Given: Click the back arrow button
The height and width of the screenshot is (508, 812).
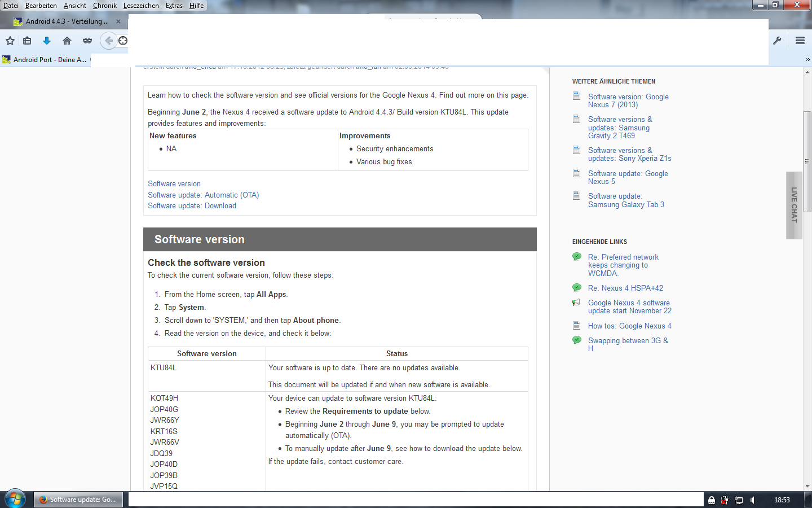Looking at the screenshot, I should click(109, 41).
